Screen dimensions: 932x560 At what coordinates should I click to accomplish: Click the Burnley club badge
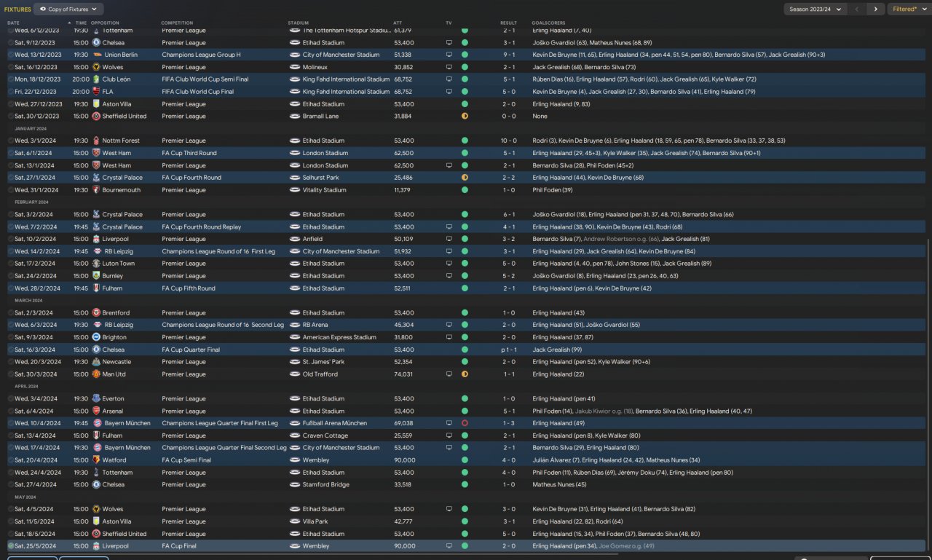(96, 276)
